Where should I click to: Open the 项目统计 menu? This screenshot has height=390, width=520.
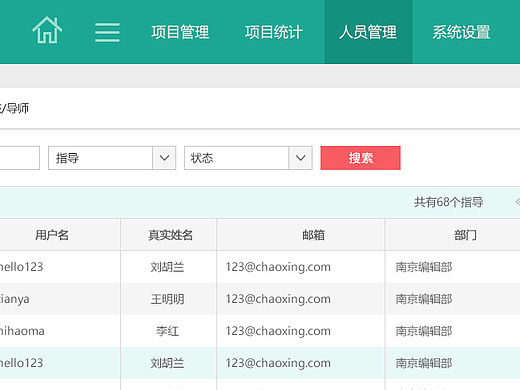point(274,32)
